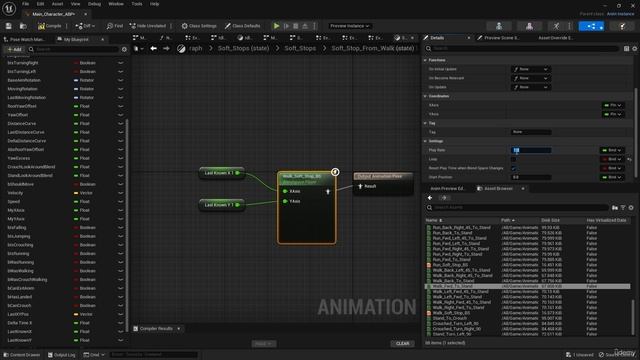Select the Walk_Soft_Stop_BS blendspace node
640x360 pixels.
[x=307, y=208]
